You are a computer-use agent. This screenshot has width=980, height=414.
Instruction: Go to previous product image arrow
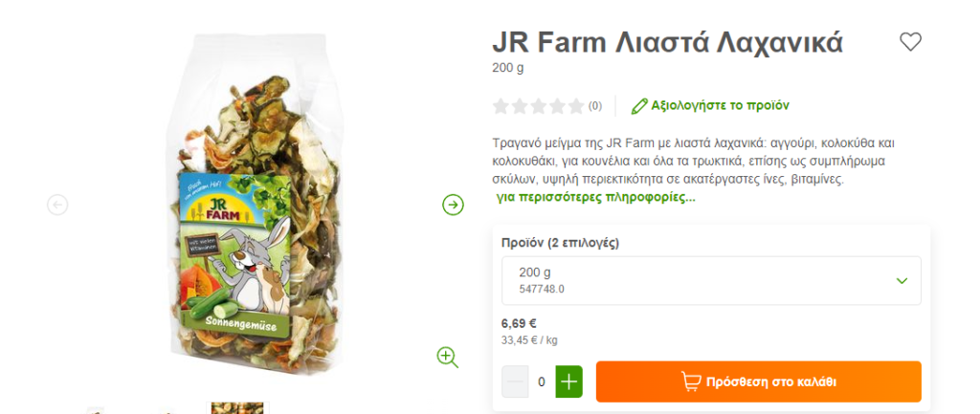tap(57, 205)
